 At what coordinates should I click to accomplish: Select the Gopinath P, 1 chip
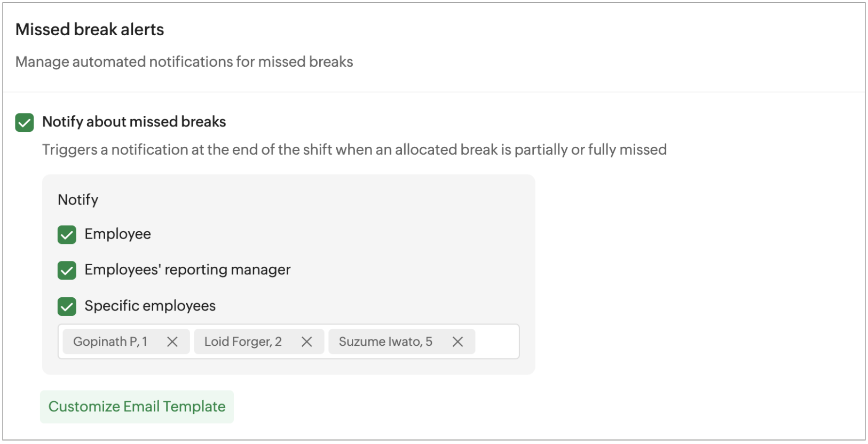110,342
